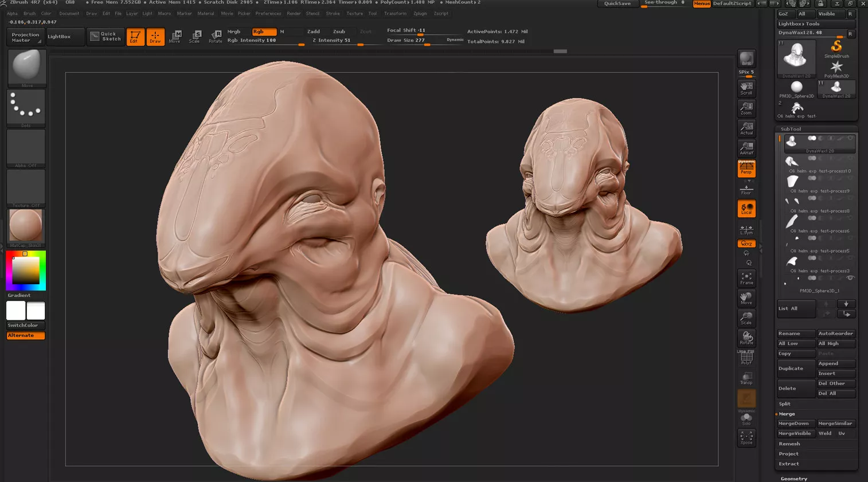Click the Frame view icon
This screenshot has height=482, width=868.
point(746,279)
